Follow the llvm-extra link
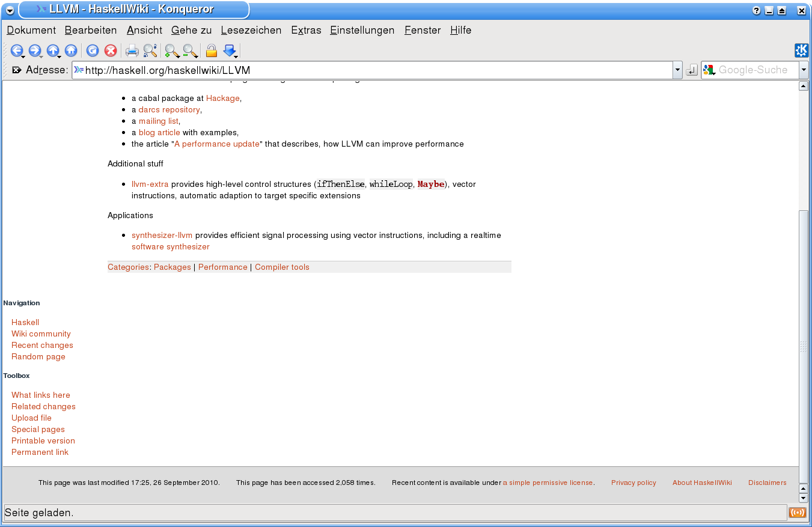The height and width of the screenshot is (527, 812). point(150,184)
